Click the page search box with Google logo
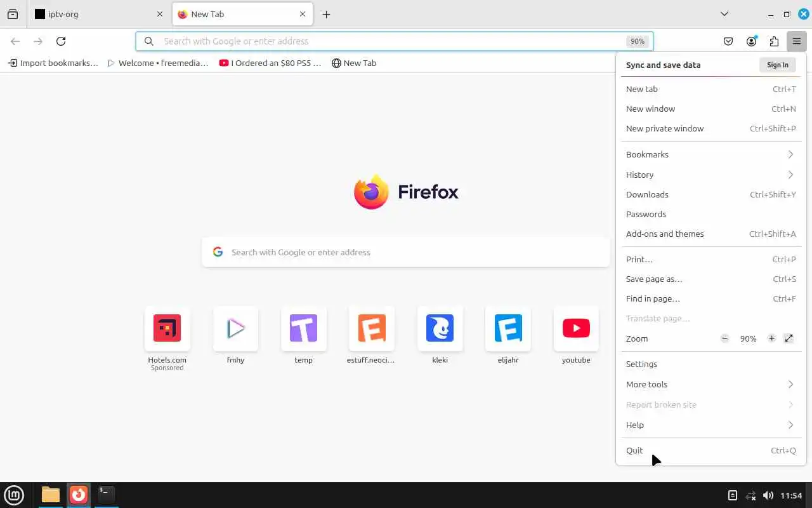 pos(406,252)
